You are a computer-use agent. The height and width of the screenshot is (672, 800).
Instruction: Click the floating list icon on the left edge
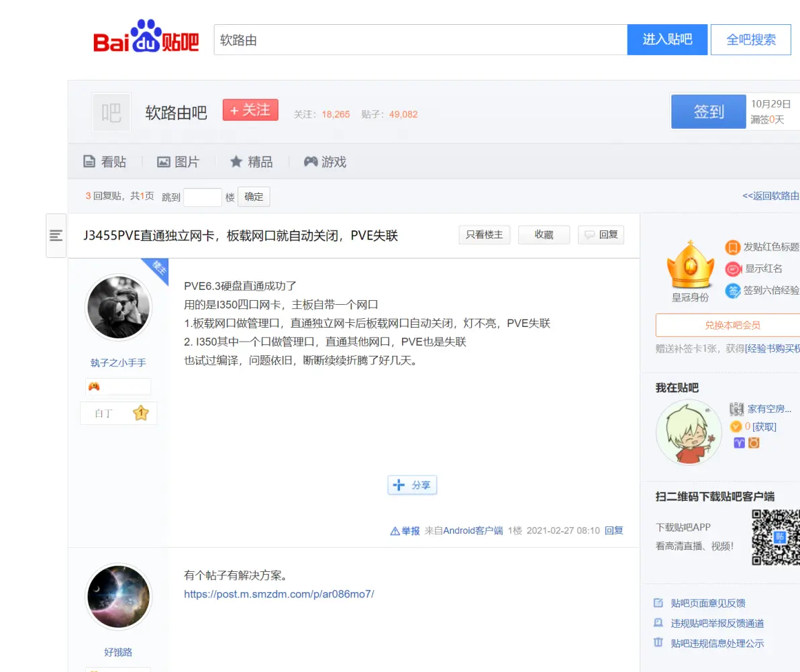pyautogui.click(x=56, y=236)
